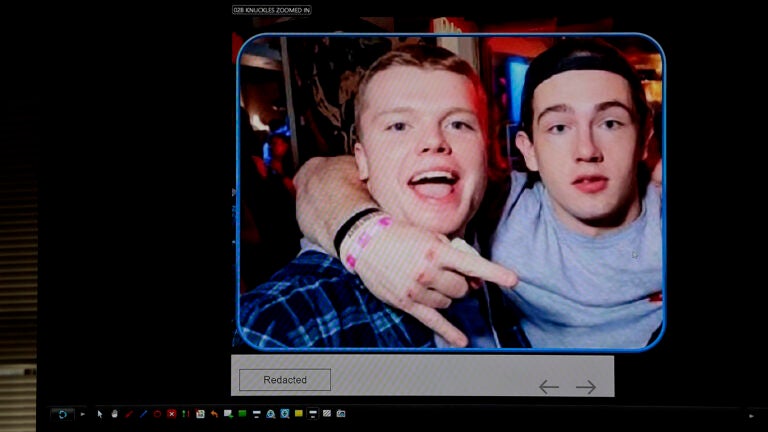Image resolution: width=768 pixels, height=432 pixels.
Task: Click the orange undo arrow icon
Action: point(214,414)
